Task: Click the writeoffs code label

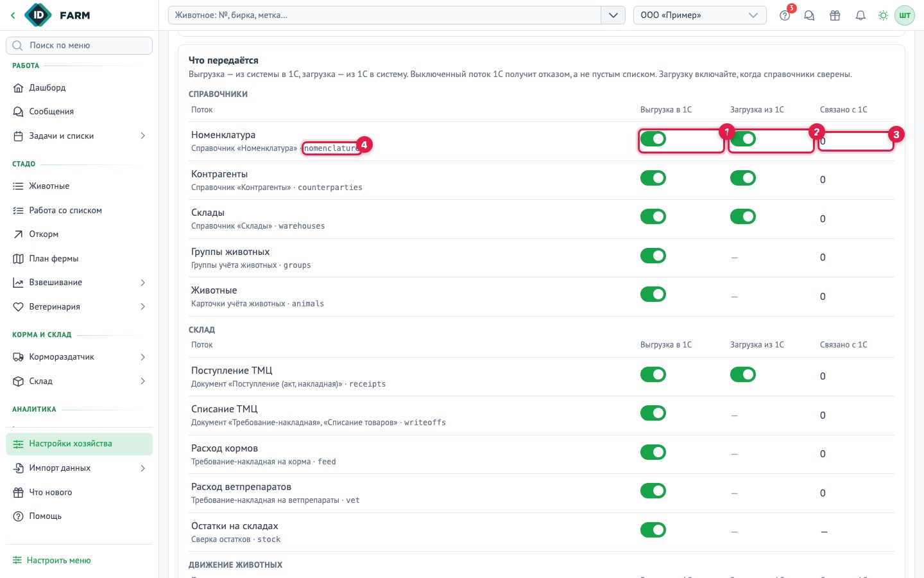Action: [x=425, y=423]
